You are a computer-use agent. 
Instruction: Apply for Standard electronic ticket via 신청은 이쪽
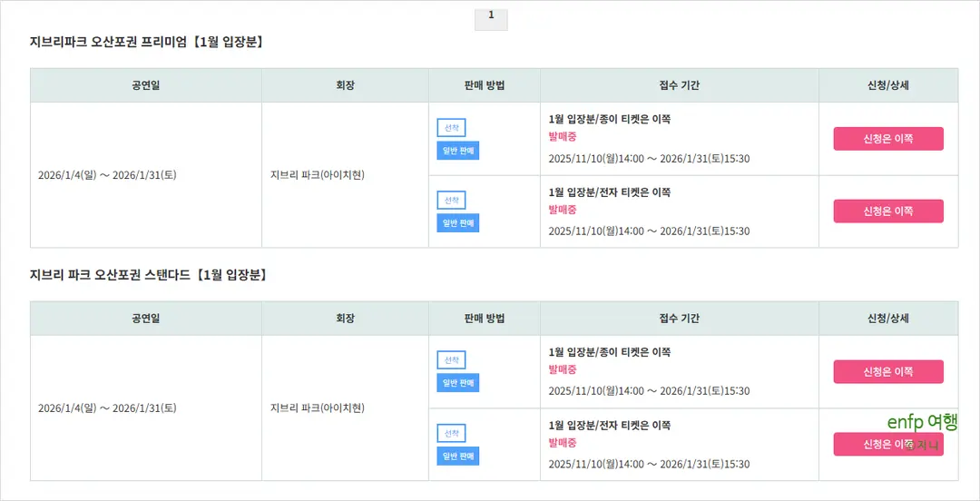(x=888, y=444)
